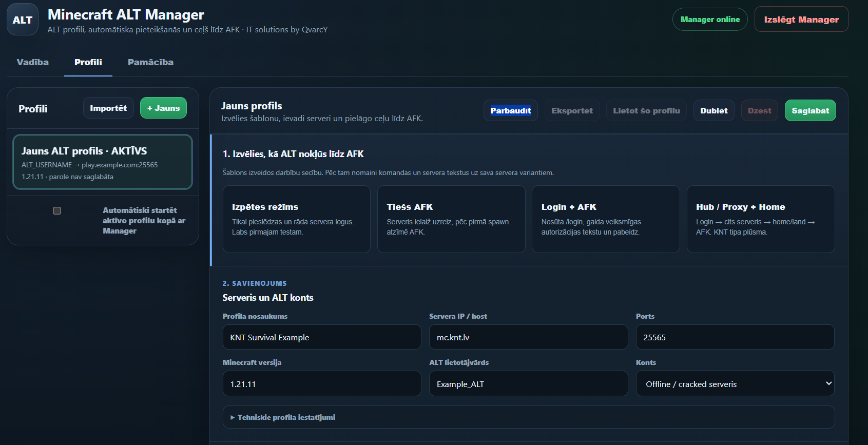Image resolution: width=868 pixels, height=445 pixels.
Task: Toggle Automātiski startēt aktīvo profilu checkbox
Action: pyautogui.click(x=57, y=210)
